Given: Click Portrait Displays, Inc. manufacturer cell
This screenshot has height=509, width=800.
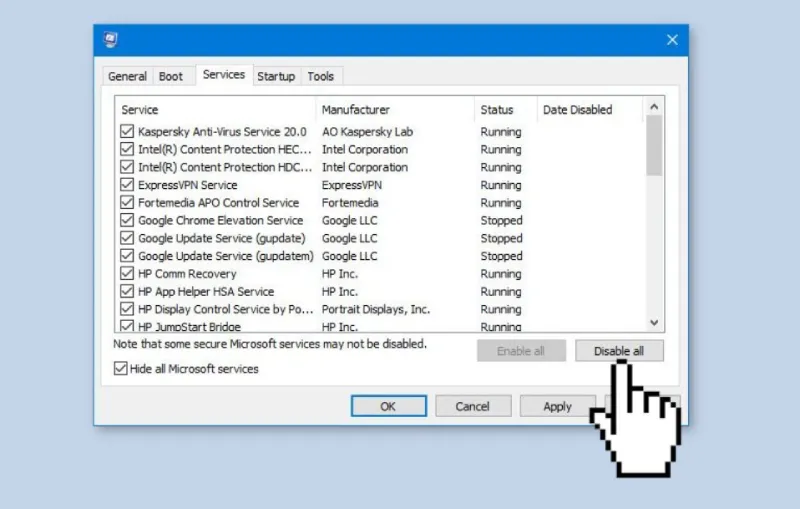Looking at the screenshot, I should click(x=376, y=309).
